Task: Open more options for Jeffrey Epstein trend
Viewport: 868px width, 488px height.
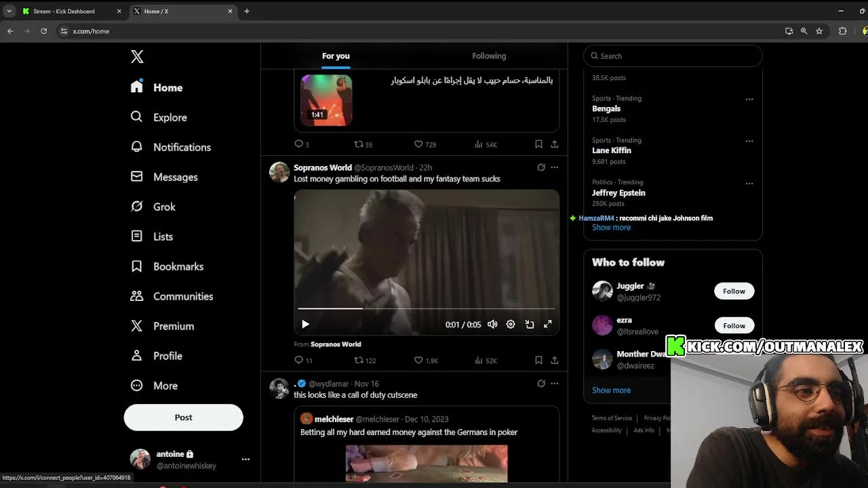Action: click(749, 183)
